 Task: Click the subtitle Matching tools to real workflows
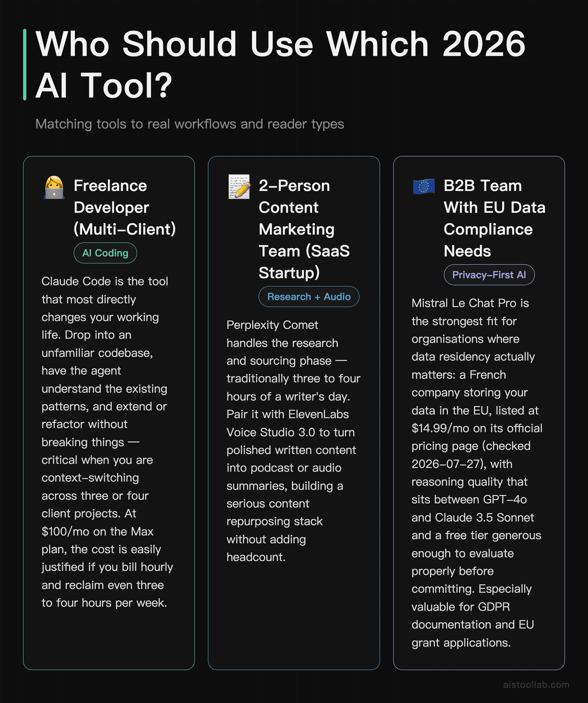coord(190,124)
